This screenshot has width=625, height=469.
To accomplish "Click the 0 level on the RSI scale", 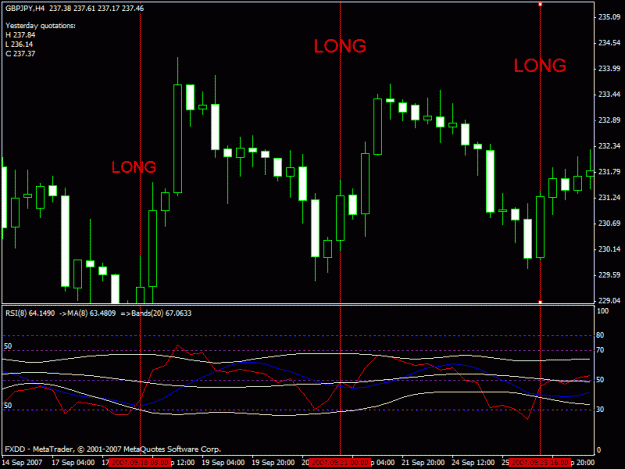I will [598, 451].
